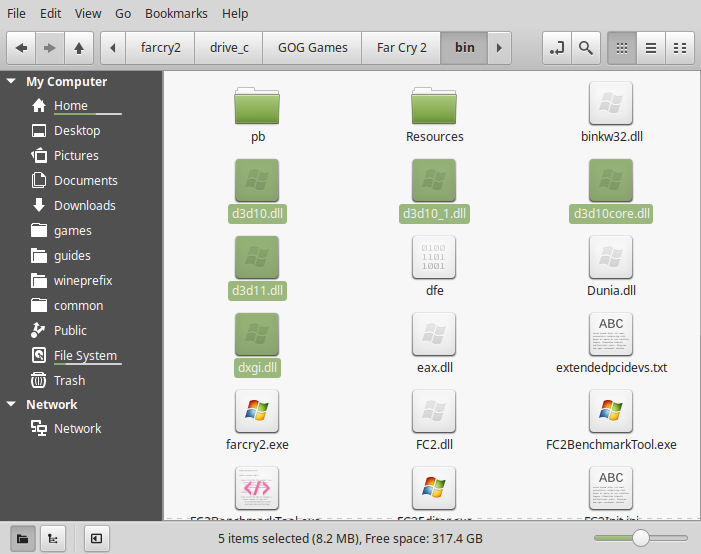Select the FC2BenchmarkTool.exe file icon

click(611, 411)
